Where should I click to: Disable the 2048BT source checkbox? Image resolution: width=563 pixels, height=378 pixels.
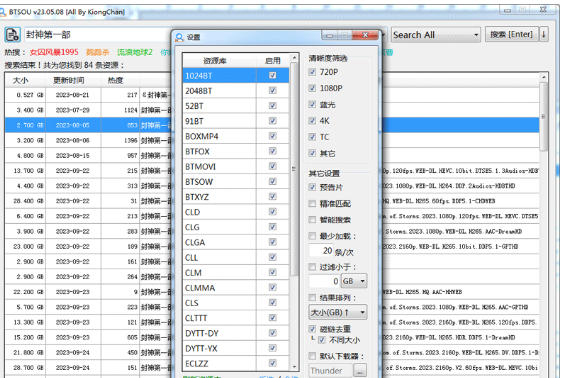pyautogui.click(x=273, y=90)
